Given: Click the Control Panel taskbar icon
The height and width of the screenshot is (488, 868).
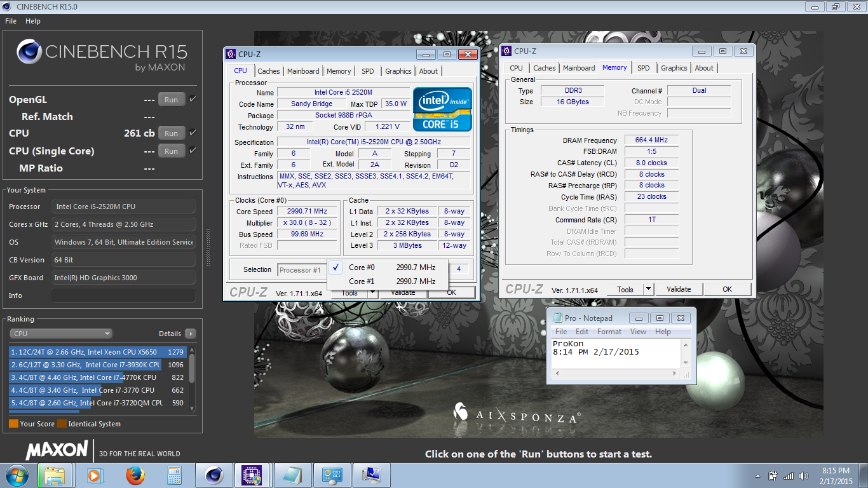Looking at the screenshot, I should (331, 475).
